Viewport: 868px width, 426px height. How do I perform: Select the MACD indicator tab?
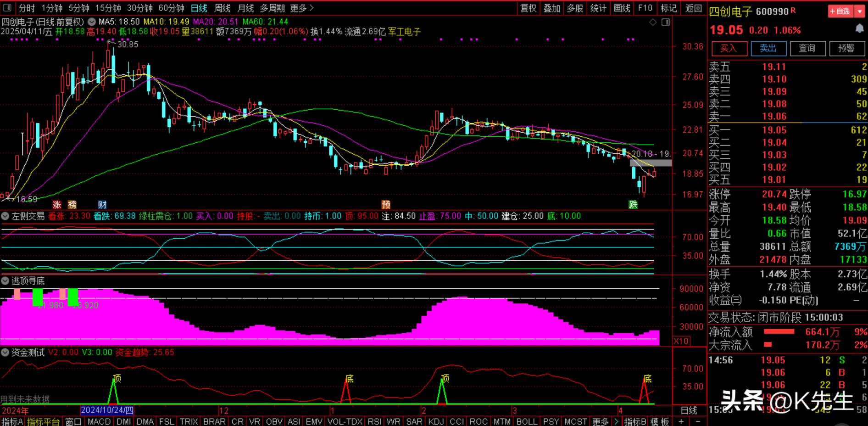[99, 421]
